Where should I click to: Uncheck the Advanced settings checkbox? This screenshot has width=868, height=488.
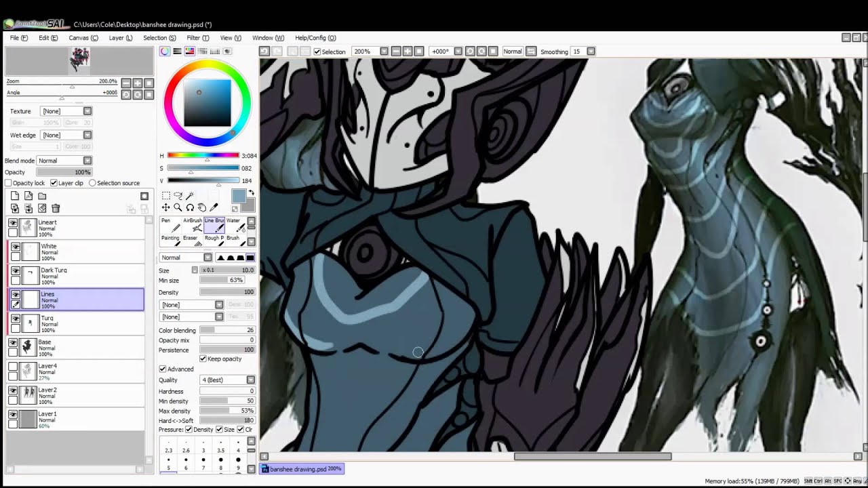pos(163,369)
